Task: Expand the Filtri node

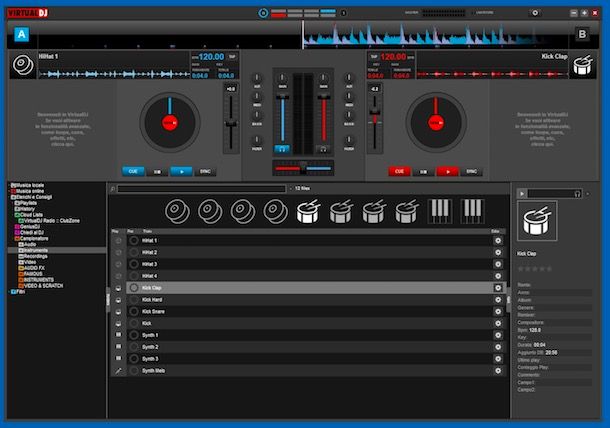Action: [10, 291]
